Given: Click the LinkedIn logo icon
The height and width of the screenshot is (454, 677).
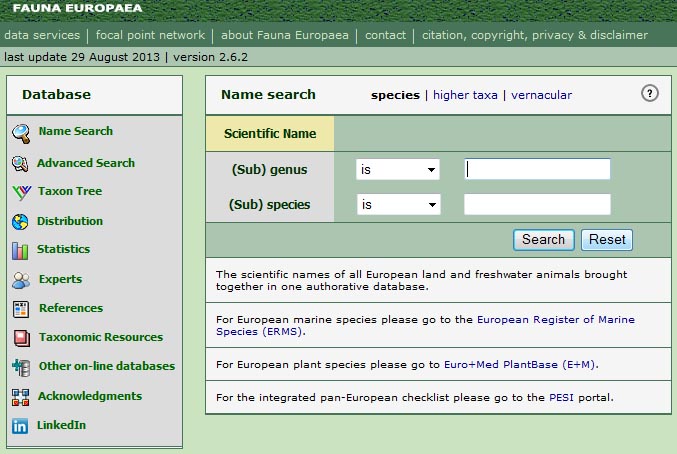Looking at the screenshot, I should [20, 426].
